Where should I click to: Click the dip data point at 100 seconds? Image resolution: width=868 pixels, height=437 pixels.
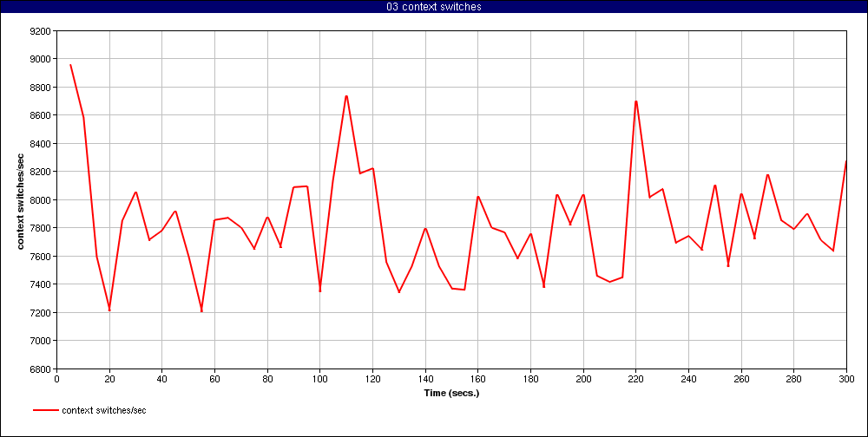coord(320,291)
